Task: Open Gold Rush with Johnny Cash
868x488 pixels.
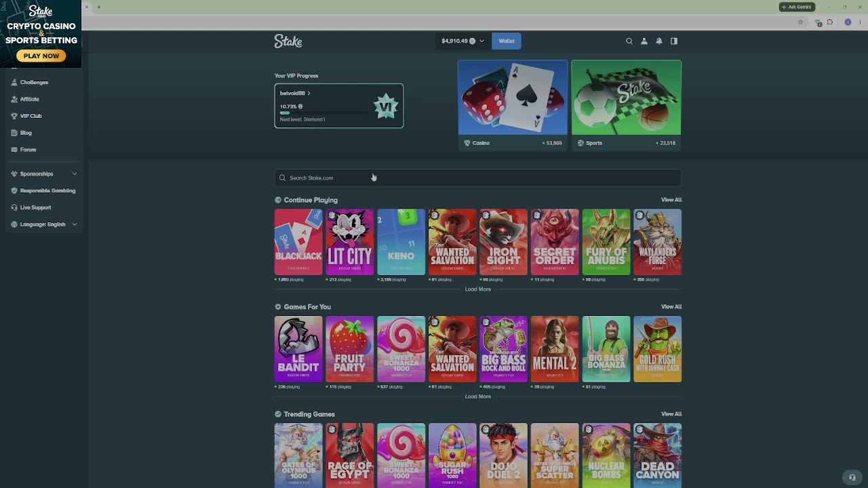Action: pyautogui.click(x=658, y=349)
